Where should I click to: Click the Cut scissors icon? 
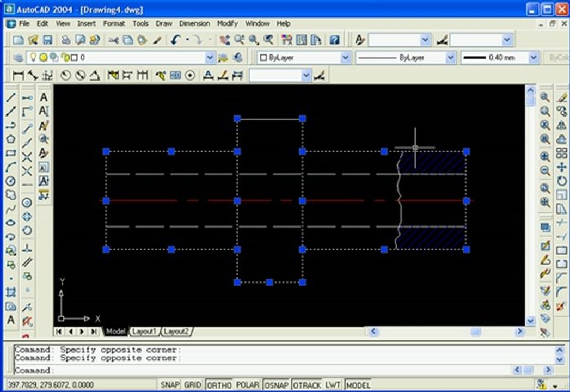point(113,40)
